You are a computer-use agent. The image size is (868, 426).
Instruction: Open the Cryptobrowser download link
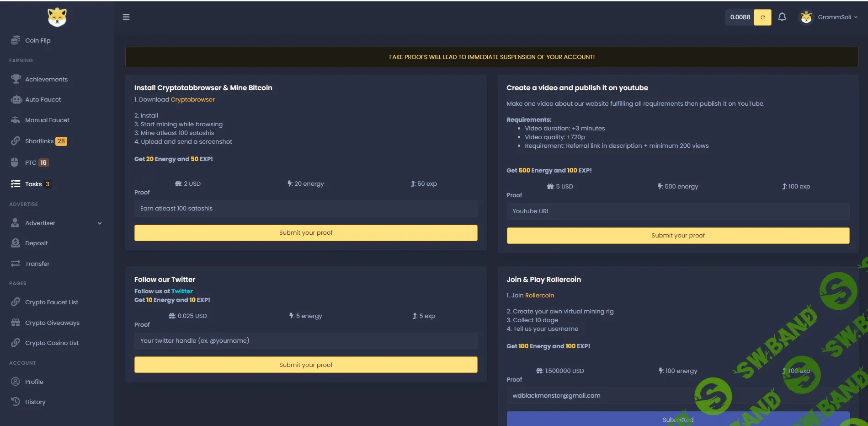pyautogui.click(x=192, y=99)
